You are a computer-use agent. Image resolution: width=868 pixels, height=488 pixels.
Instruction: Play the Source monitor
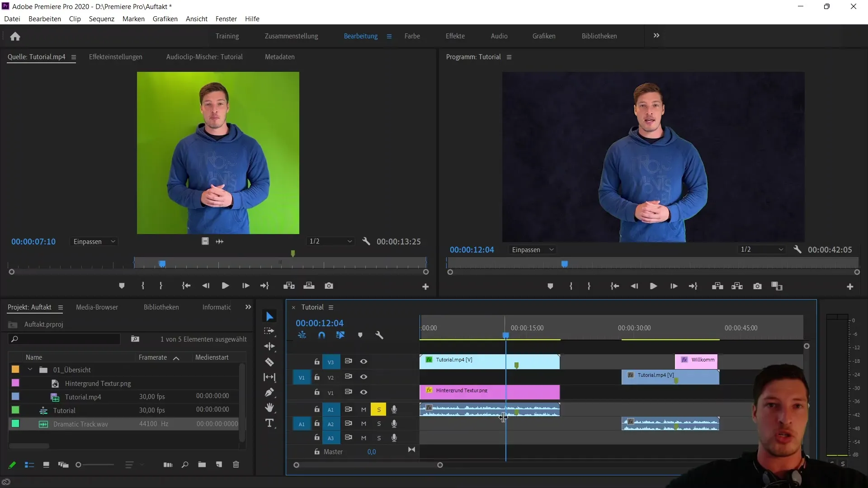(x=225, y=286)
